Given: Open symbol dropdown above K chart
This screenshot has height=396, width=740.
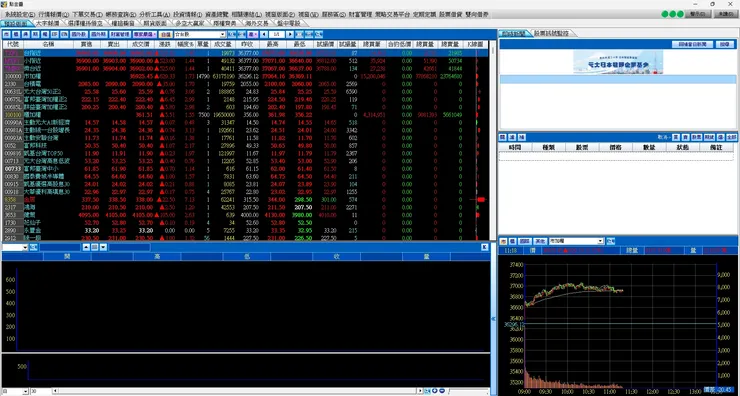Looking at the screenshot, I should (25, 247).
